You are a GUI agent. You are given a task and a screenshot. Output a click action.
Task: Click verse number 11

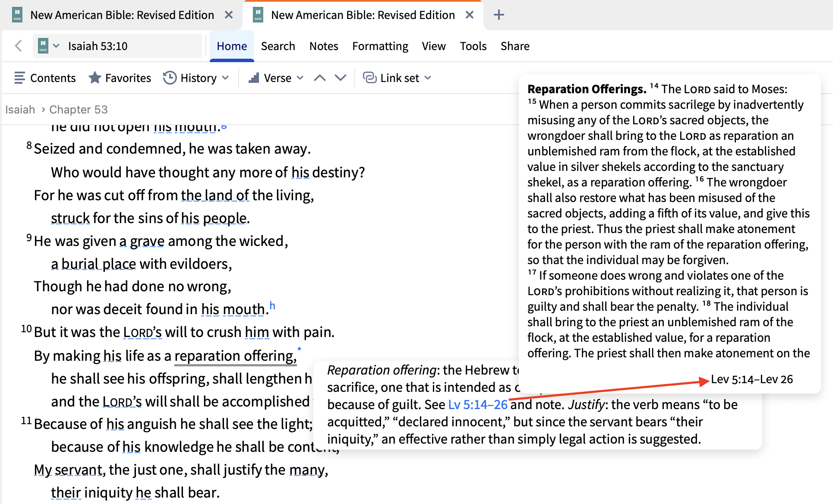pos(26,420)
